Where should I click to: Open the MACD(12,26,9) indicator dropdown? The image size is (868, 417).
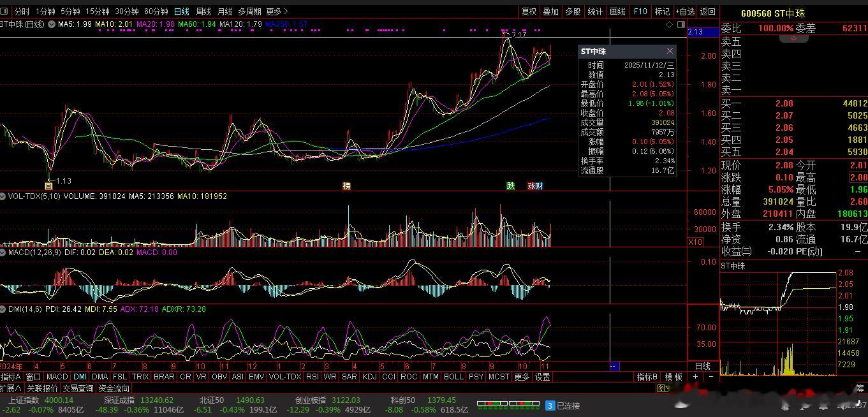(x=4, y=252)
